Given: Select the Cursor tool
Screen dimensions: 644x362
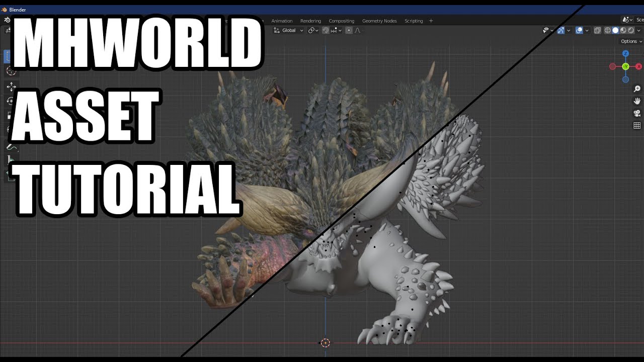Looking at the screenshot, I should coord(11,71).
